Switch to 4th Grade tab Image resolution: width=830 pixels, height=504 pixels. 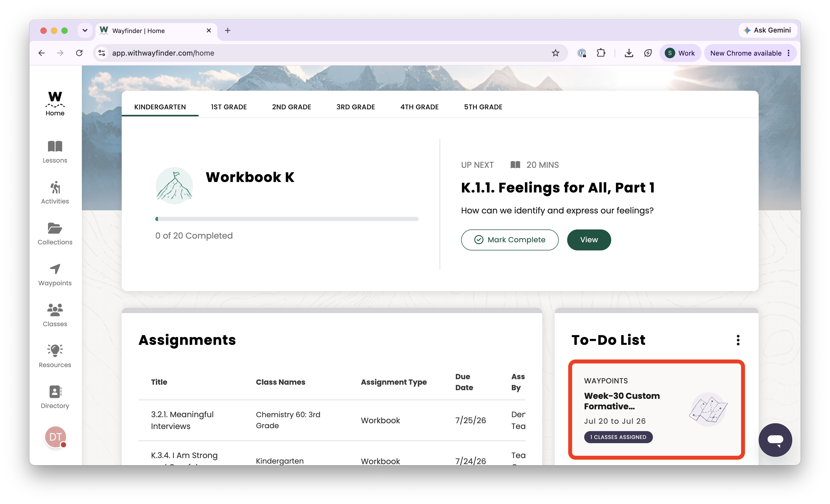click(x=419, y=107)
